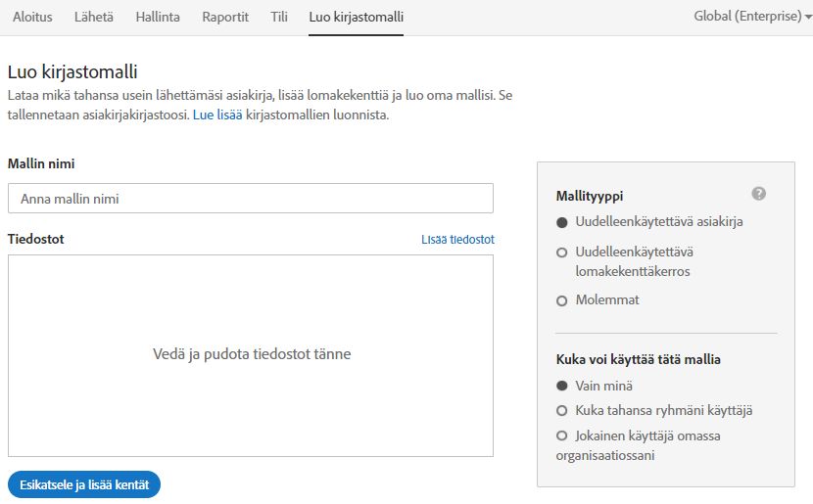
Task: Click the Vedä ja pudota tiedostot drop area
Action: pos(251,355)
